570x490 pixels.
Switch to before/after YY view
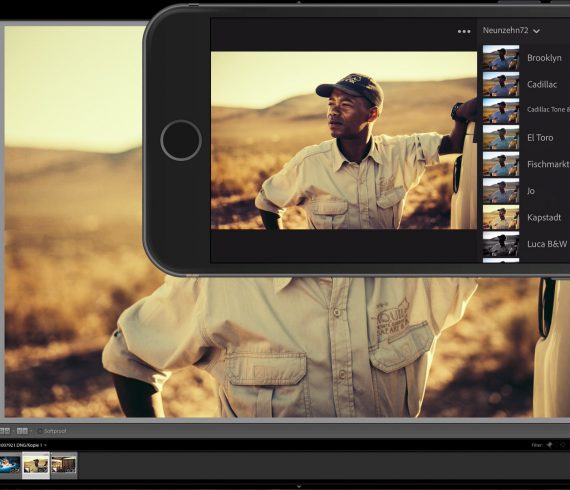(x=22, y=431)
